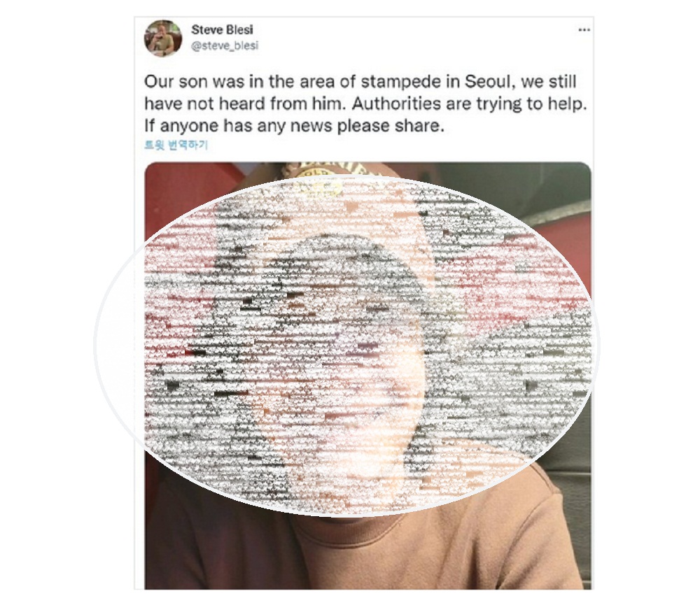Click the @steve_blesi handle
700x598 pixels.
tap(225, 45)
